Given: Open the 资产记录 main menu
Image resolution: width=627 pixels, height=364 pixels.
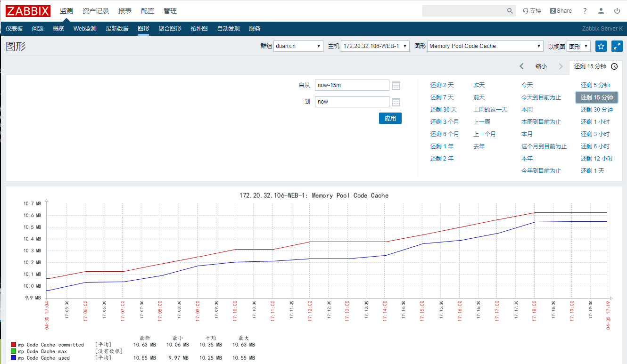Looking at the screenshot, I should (96, 11).
